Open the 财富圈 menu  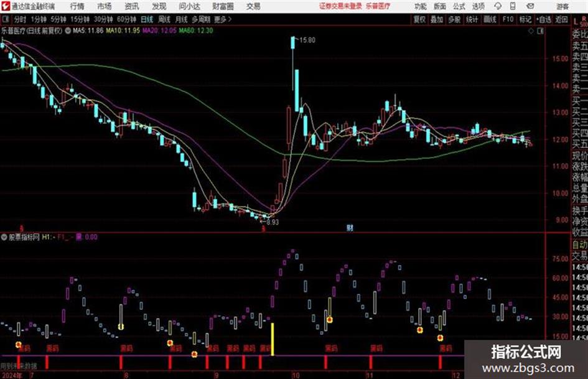pyautogui.click(x=223, y=6)
